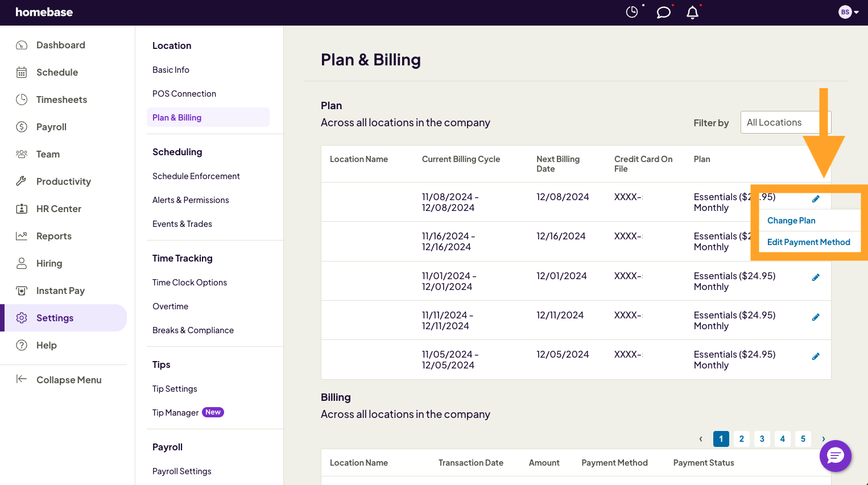Open the messages chat bubble in top bar
Screen dimensions: 868x485
click(663, 11)
